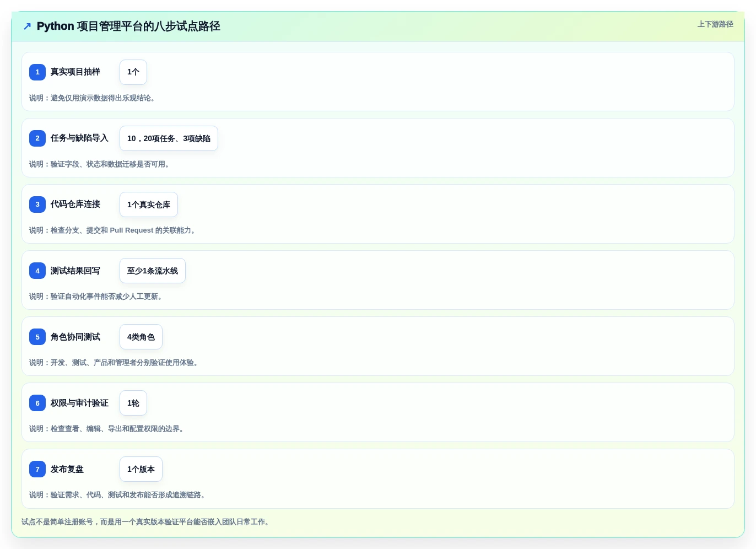Click note about Pull Request 的关联能力
756x549 pixels.
(114, 230)
